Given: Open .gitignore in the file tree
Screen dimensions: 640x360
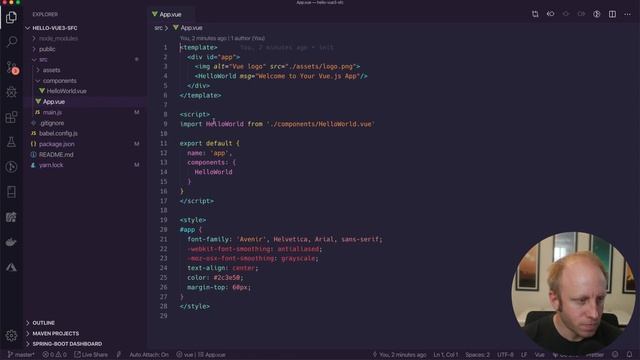Looking at the screenshot, I should pyautogui.click(x=52, y=123).
